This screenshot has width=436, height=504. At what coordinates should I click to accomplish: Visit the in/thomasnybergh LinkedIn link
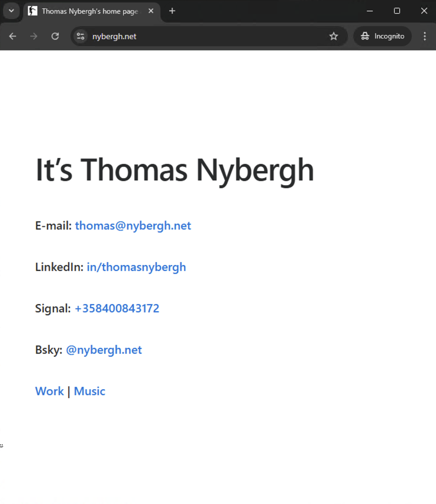point(136,267)
